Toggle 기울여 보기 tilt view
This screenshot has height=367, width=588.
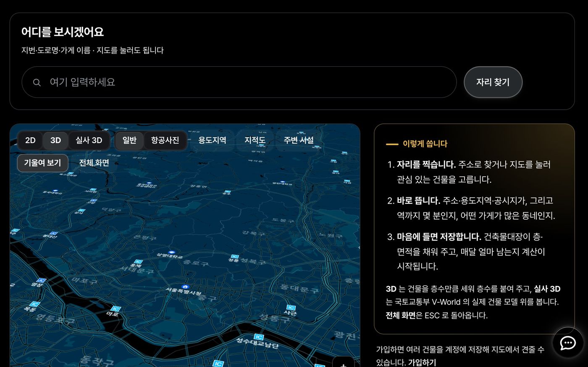point(42,163)
